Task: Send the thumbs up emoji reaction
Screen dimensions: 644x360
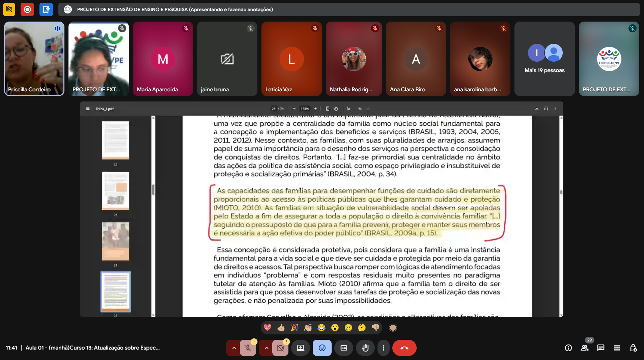Action: pyautogui.click(x=281, y=328)
